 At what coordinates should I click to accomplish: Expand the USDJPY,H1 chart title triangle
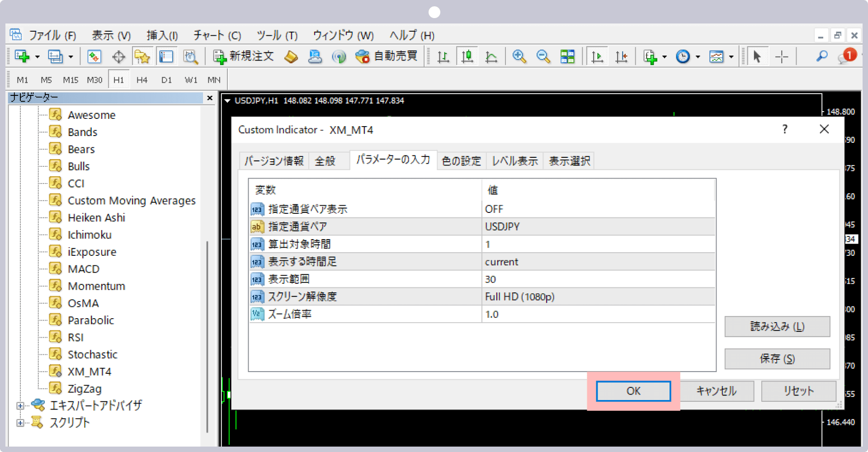coord(227,101)
